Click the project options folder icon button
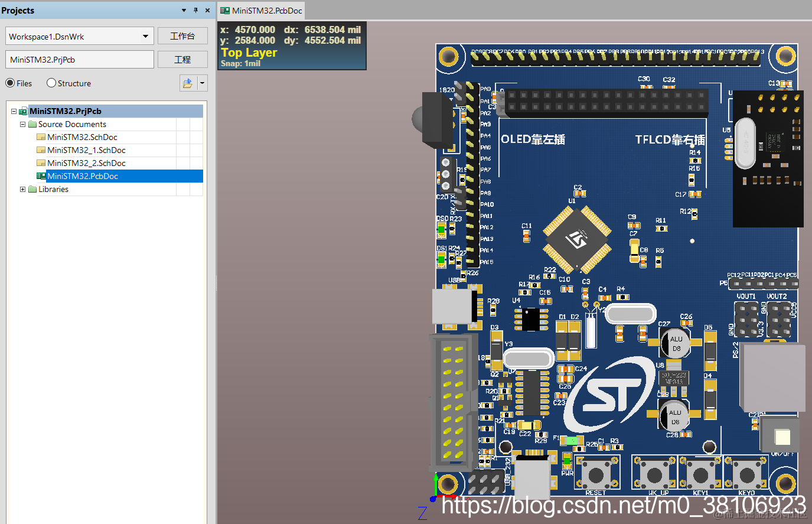Viewport: 812px width, 524px height. (188, 83)
